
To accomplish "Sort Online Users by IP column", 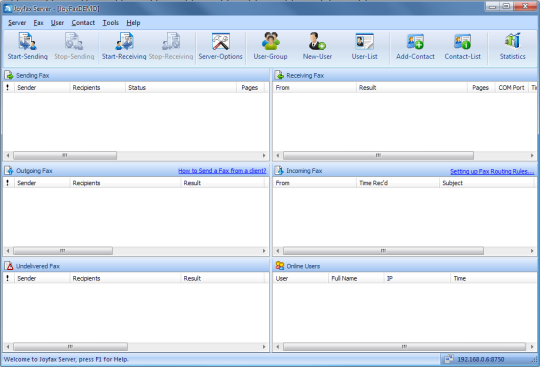I will (x=417, y=278).
